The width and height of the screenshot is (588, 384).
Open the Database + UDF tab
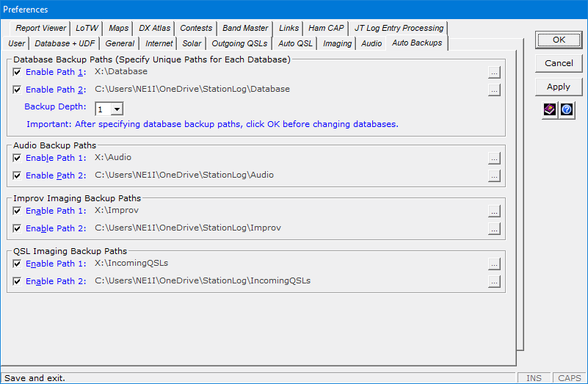point(65,43)
